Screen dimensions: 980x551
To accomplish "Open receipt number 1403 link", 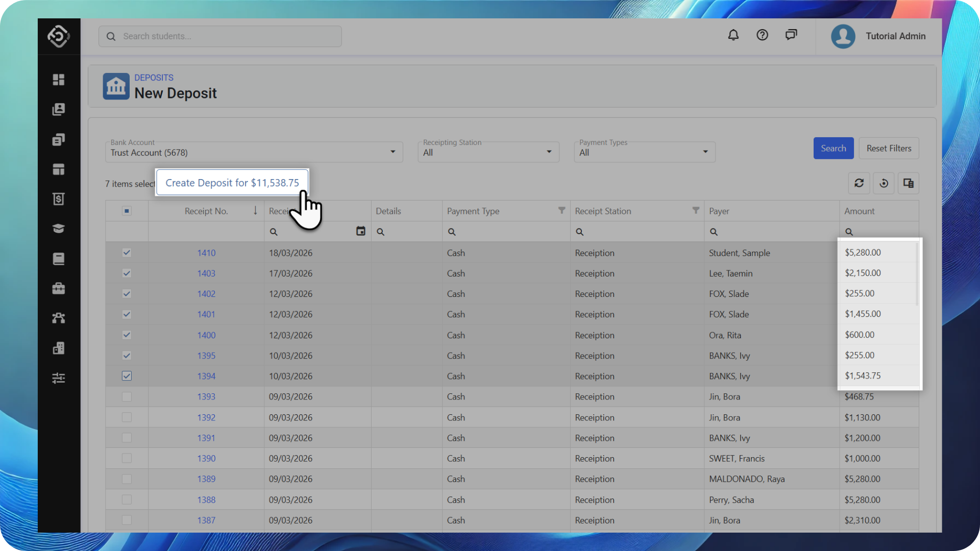I will [206, 273].
